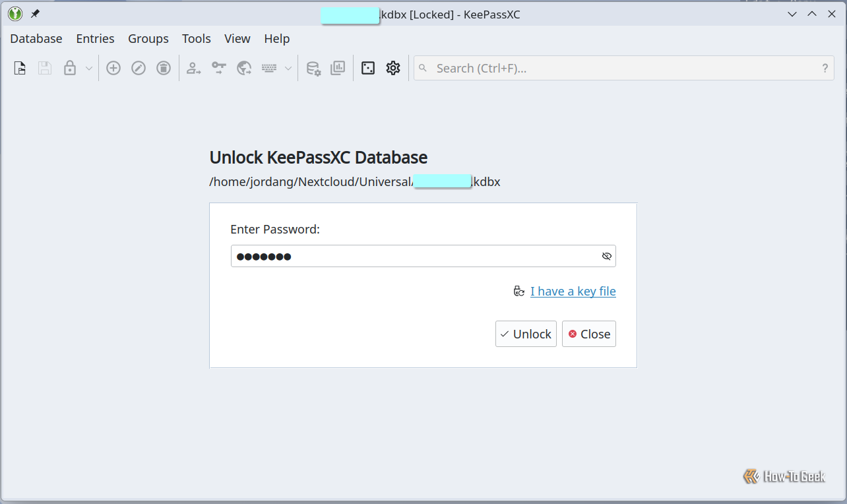Click the Copy Username toolbar icon

(x=194, y=68)
